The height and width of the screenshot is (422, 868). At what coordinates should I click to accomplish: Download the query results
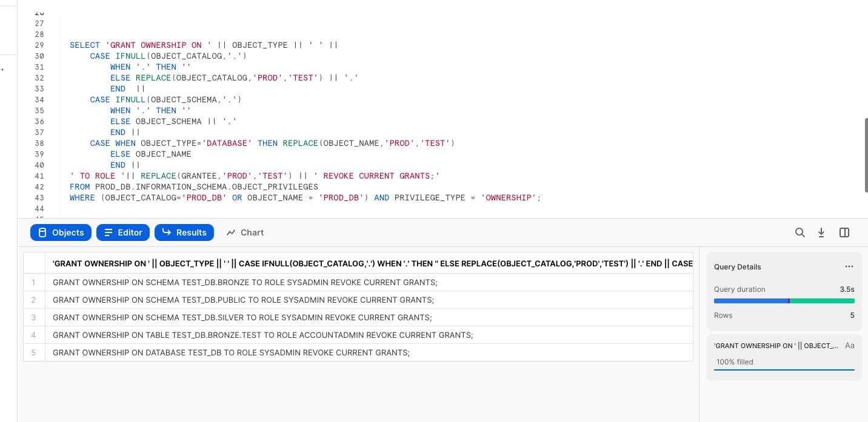821,232
